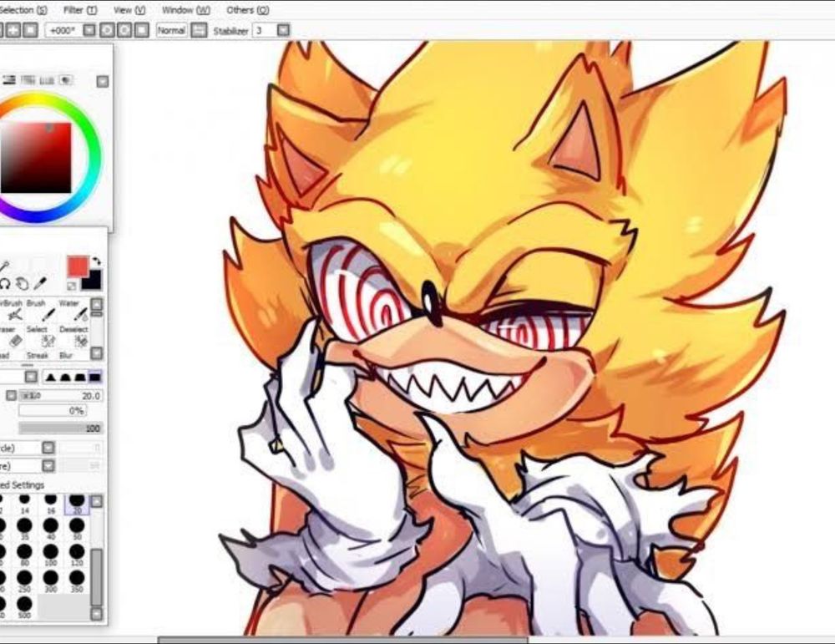
Task: Open the Window menu
Action: [186, 10]
